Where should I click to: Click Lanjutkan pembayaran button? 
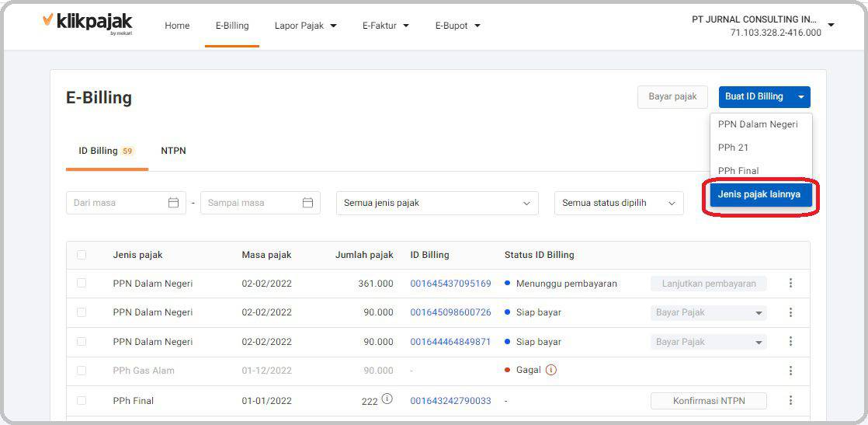[x=709, y=283]
